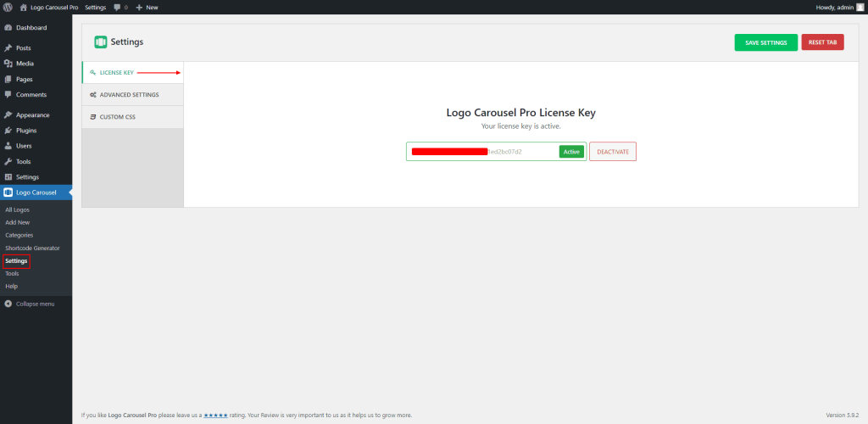Follow the five-star rating link

(x=215, y=416)
